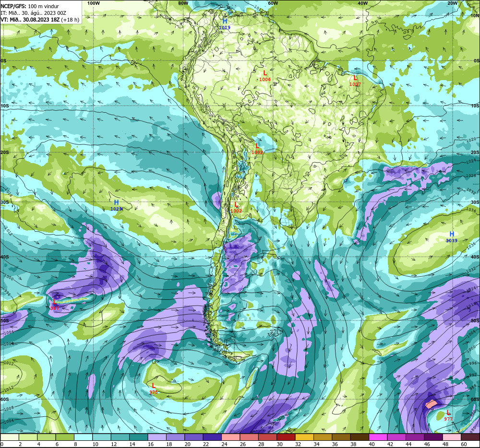Screen dimensions: 480x448
Task: Select the 'IT: Mið.. 30. ágú.. 2023 00Z' line
Action: tap(34, 13)
